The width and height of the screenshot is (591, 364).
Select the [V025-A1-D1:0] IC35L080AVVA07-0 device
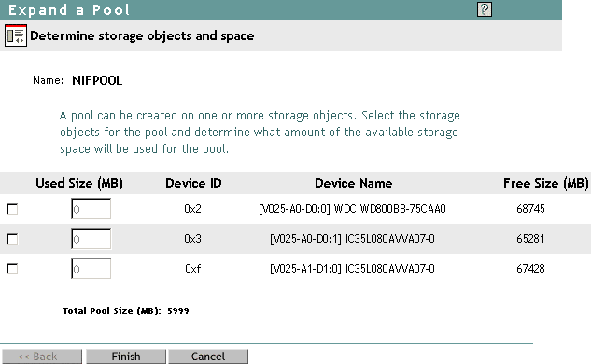pos(352,269)
